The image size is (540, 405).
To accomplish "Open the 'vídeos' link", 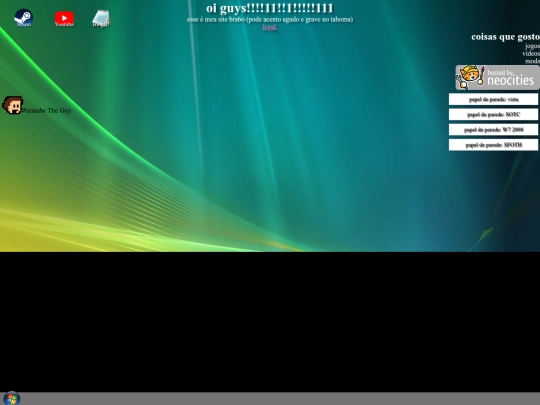I will pyautogui.click(x=531, y=53).
